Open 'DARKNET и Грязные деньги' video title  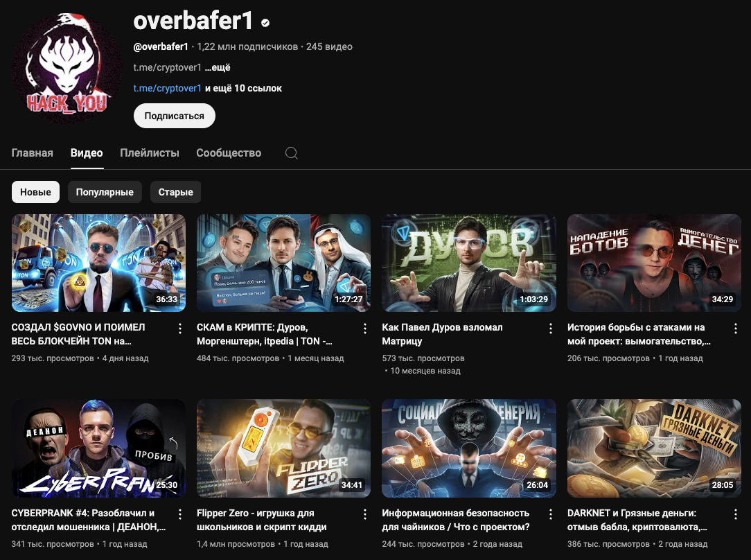pyautogui.click(x=637, y=520)
